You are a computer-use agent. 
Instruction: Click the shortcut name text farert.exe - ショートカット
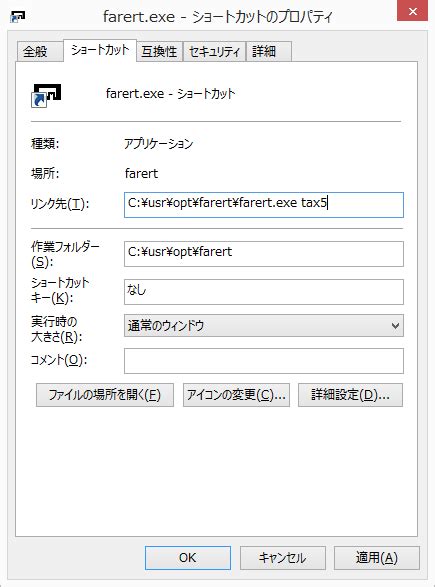point(170,94)
